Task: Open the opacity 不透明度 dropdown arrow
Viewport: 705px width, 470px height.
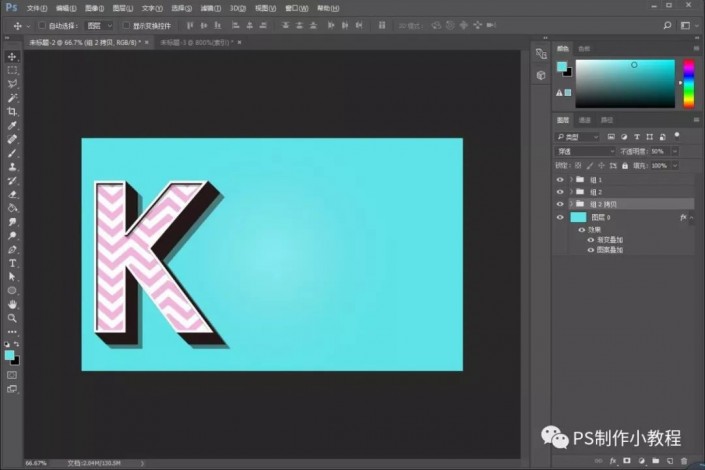Action: tap(675, 152)
